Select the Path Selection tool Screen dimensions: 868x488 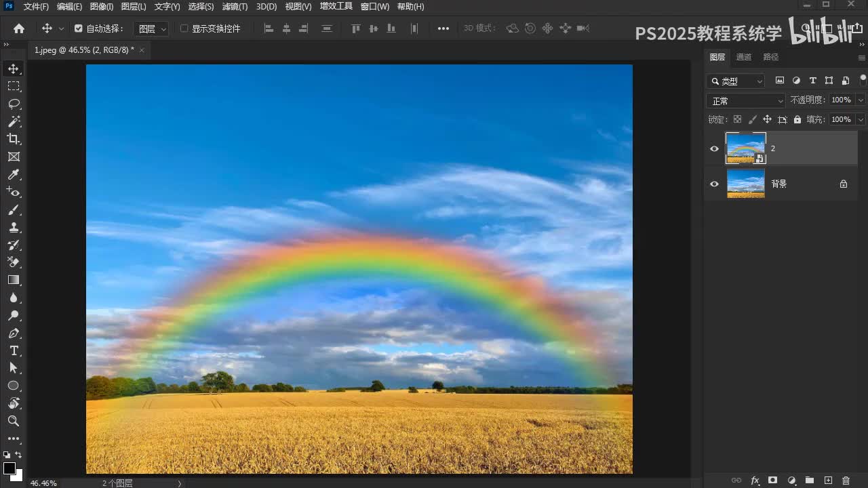tap(14, 368)
